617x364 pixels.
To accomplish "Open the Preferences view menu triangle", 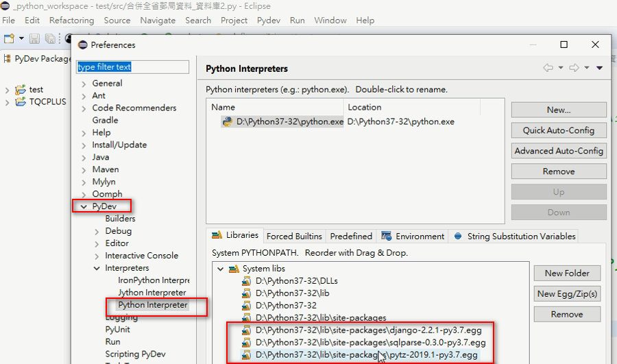I will tap(599, 68).
